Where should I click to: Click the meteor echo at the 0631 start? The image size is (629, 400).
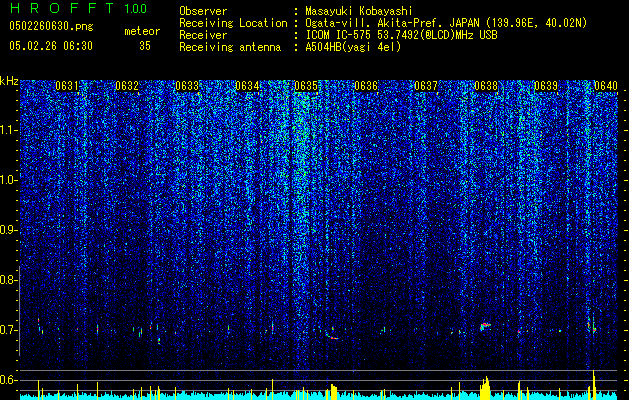(x=40, y=326)
